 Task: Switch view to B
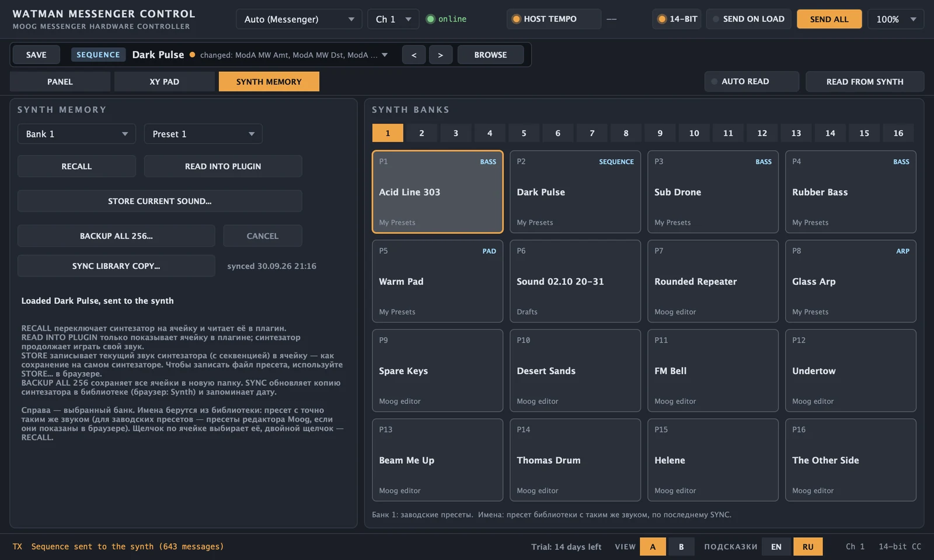pyautogui.click(x=681, y=547)
